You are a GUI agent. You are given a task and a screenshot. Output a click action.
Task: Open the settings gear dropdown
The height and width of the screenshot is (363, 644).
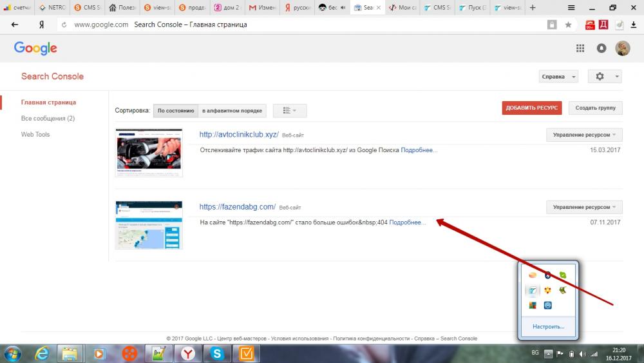605,77
